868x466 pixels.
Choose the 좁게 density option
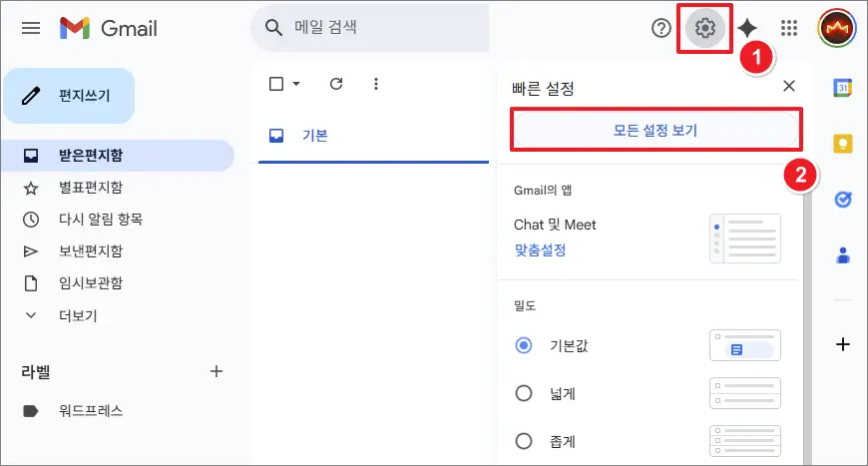click(524, 441)
